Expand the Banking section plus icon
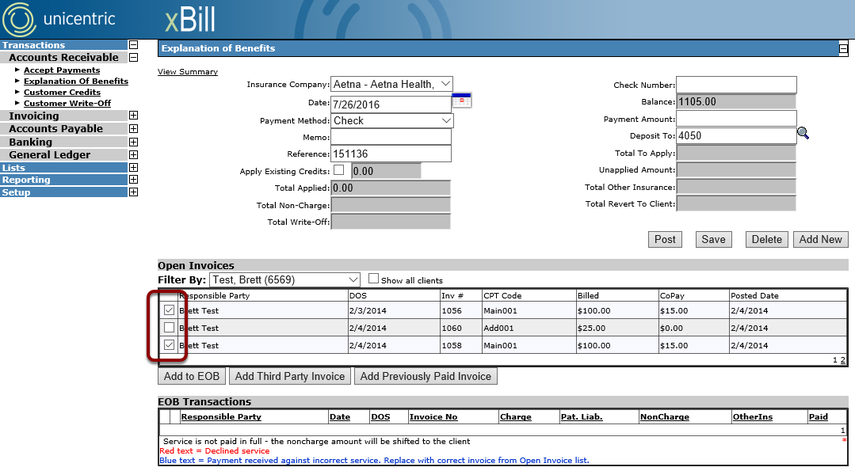Screen dimensions: 855x471 [x=133, y=142]
